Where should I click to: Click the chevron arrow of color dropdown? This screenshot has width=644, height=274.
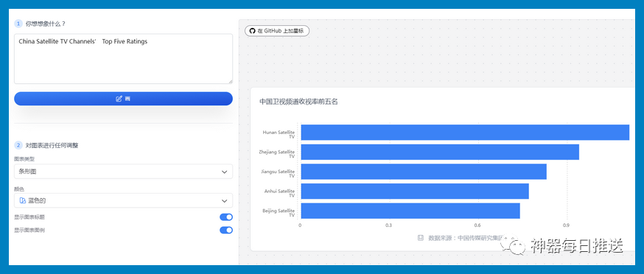[x=224, y=201]
